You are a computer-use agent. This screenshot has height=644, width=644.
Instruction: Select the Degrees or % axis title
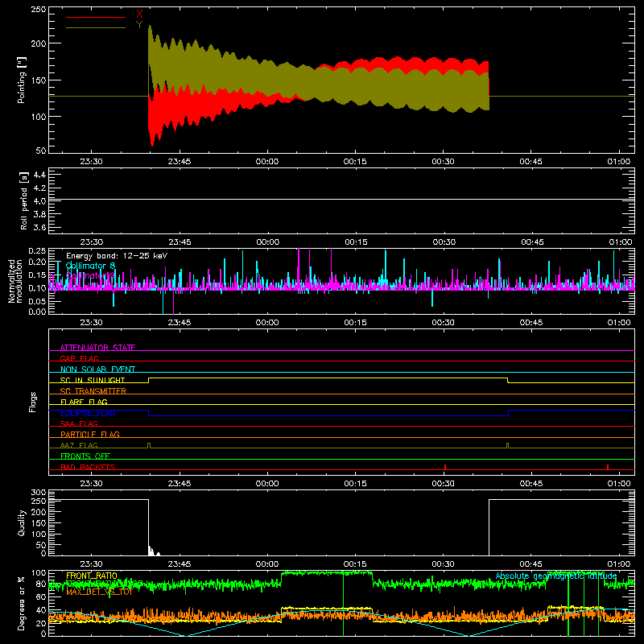point(22,603)
